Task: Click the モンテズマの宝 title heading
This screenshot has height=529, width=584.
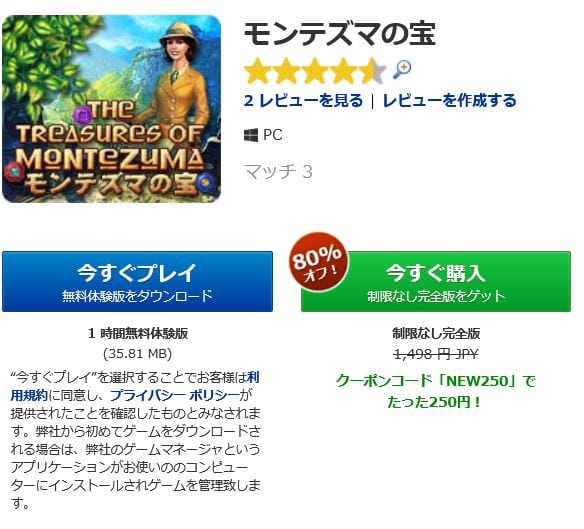Action: 339,34
